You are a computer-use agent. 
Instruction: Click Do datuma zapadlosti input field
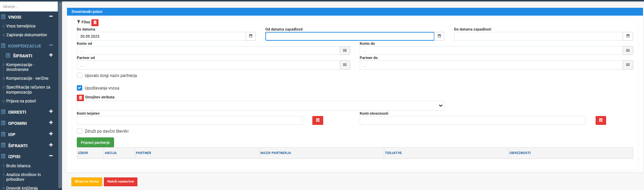click(538, 36)
